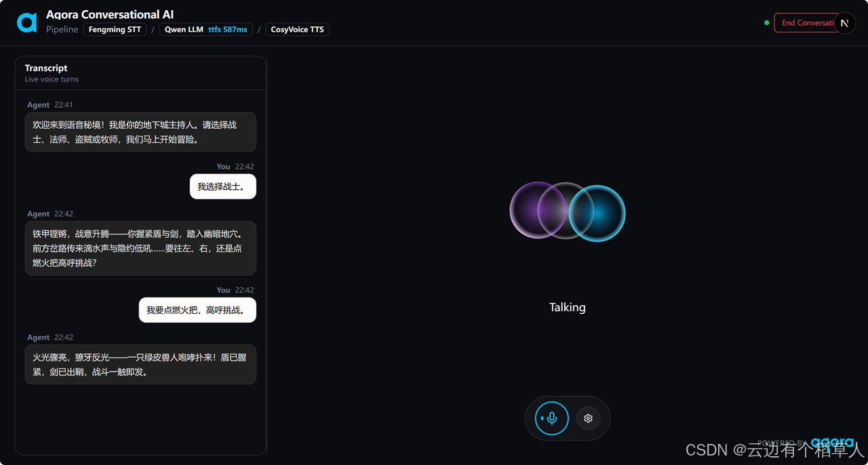Click the user bubble 我要点燃火把，高呼挑战。
This screenshot has height=465, width=868.
click(x=197, y=310)
